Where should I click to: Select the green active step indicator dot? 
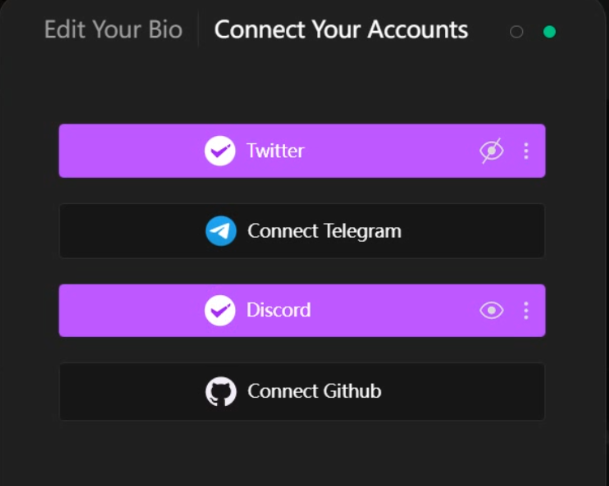tap(549, 32)
